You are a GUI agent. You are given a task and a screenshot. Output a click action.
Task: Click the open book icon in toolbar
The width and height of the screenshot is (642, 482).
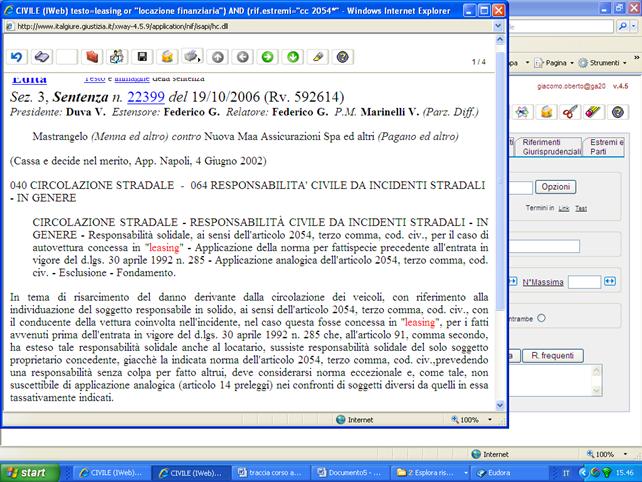(42, 57)
